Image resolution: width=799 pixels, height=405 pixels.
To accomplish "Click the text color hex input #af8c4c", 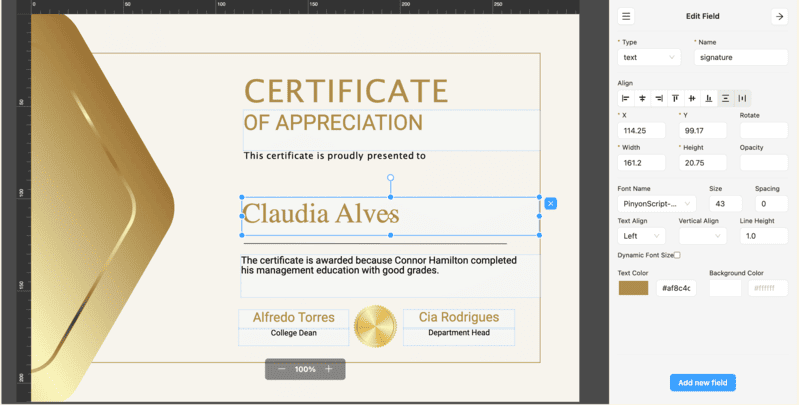I will click(x=676, y=288).
